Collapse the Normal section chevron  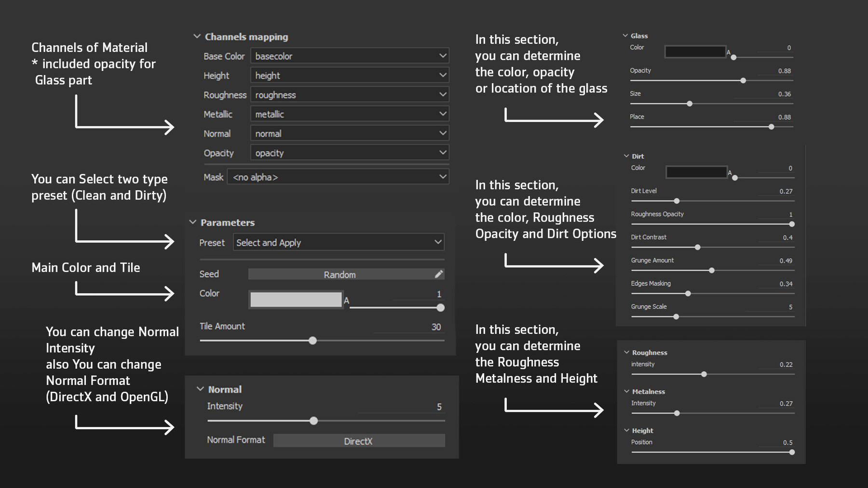[200, 389]
